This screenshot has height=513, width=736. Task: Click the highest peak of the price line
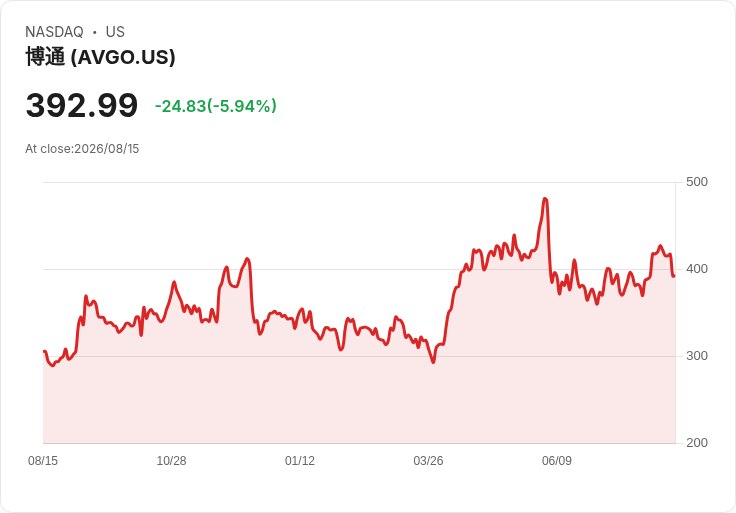545,199
